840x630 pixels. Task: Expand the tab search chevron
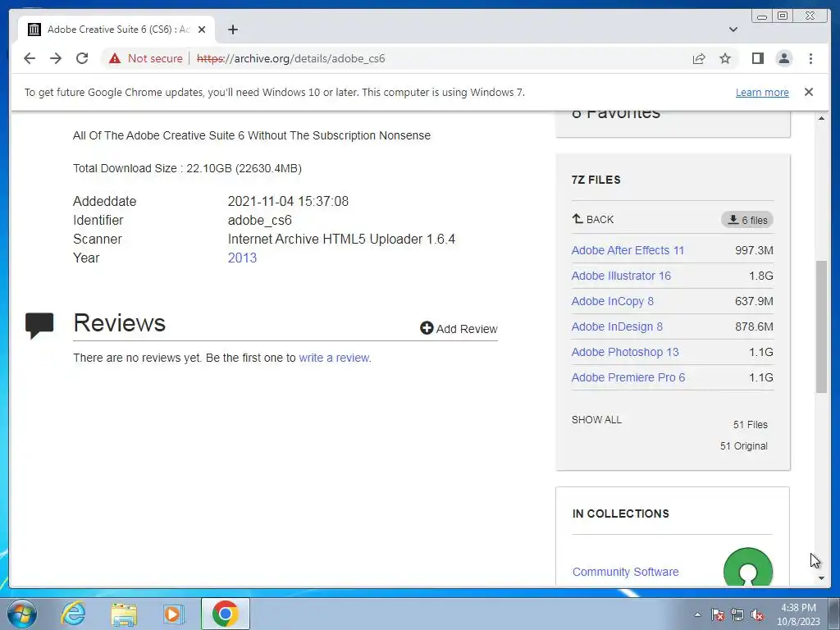(x=733, y=30)
